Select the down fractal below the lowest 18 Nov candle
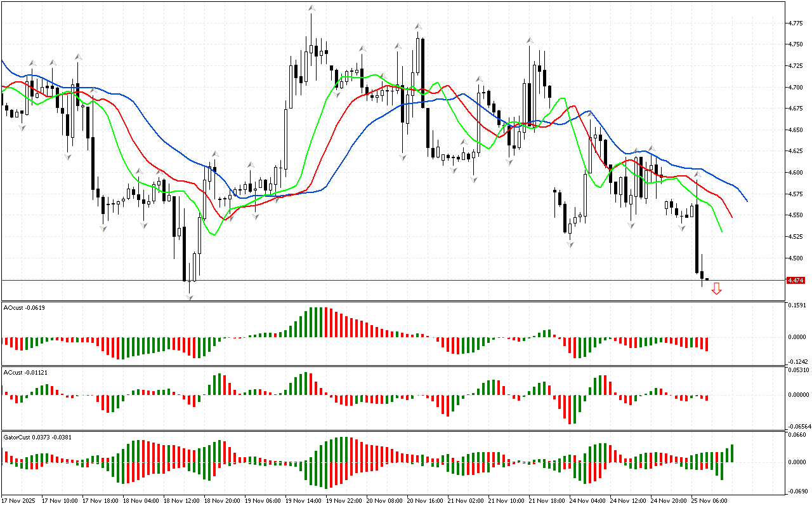Image resolution: width=812 pixels, height=508 pixels. [x=189, y=297]
